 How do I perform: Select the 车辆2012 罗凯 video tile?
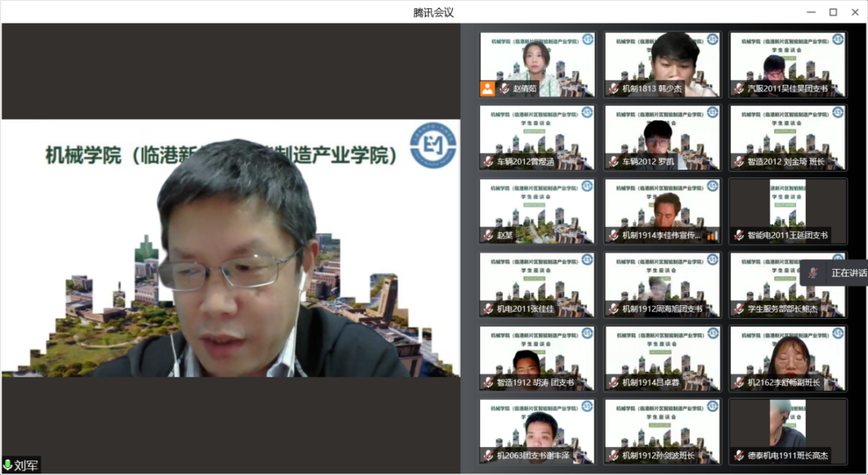tap(662, 136)
